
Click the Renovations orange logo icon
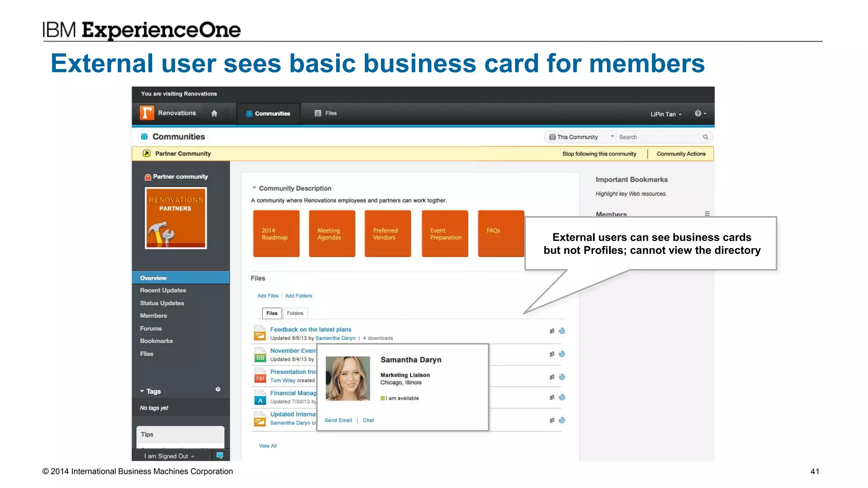tap(147, 113)
